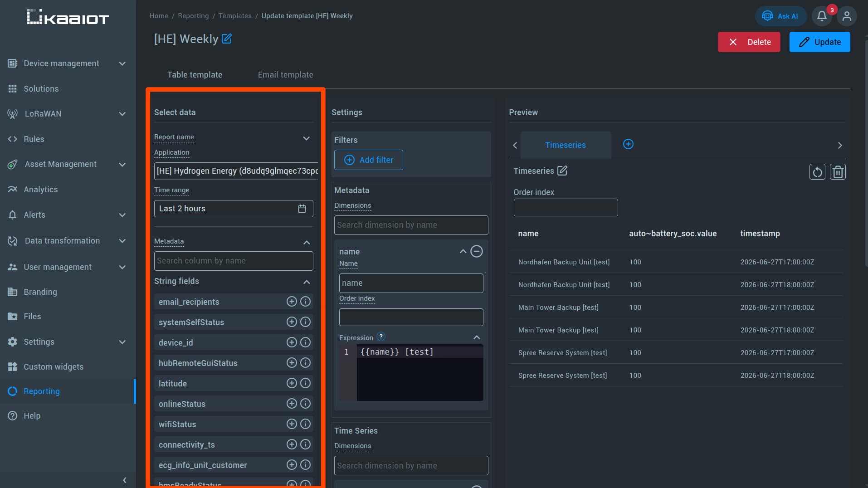Open Expression help question mark
The width and height of the screenshot is (868, 488).
coord(381,337)
